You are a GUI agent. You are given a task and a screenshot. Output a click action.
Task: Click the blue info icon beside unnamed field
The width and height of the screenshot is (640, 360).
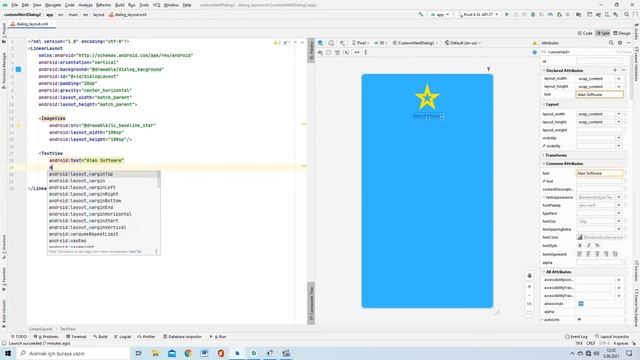pos(534,52)
